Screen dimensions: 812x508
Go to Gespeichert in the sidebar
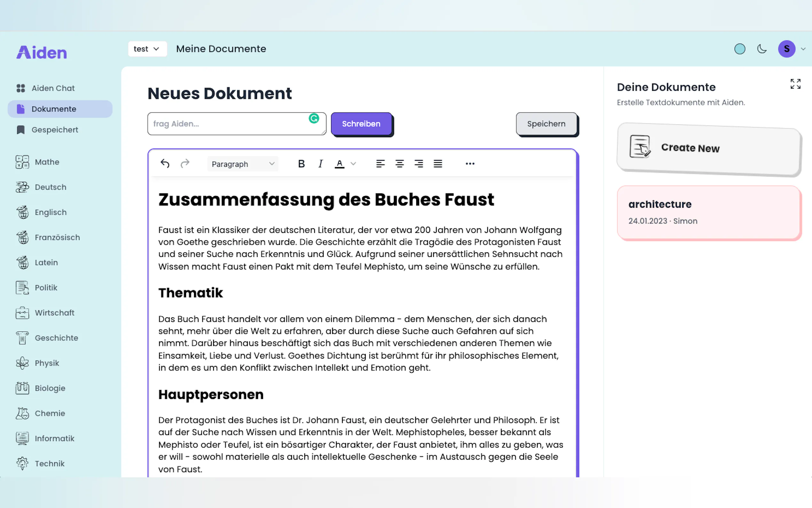55,130
